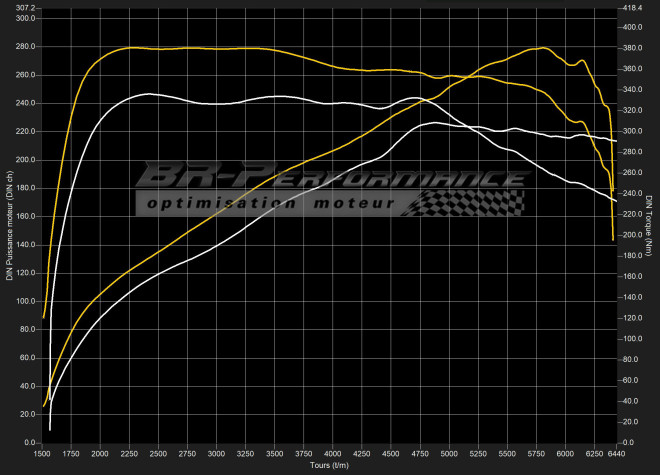
Task: Click the 200.0 label on right torque axis
Action: tap(634, 235)
